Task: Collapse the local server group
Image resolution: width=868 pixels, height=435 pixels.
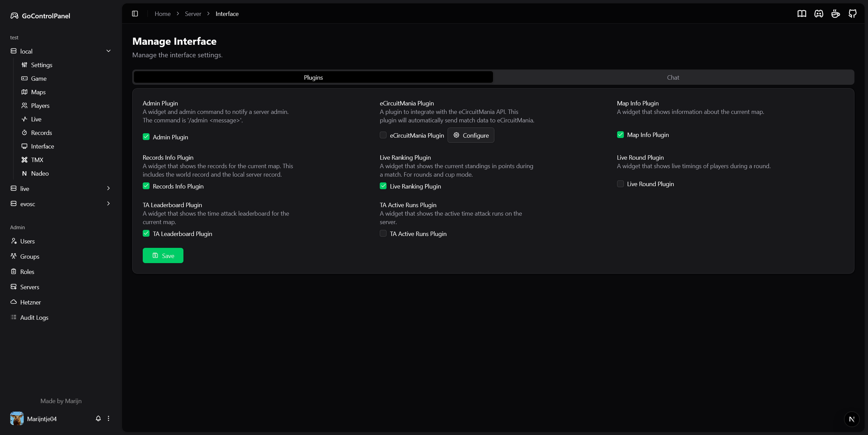Action: [x=108, y=51]
